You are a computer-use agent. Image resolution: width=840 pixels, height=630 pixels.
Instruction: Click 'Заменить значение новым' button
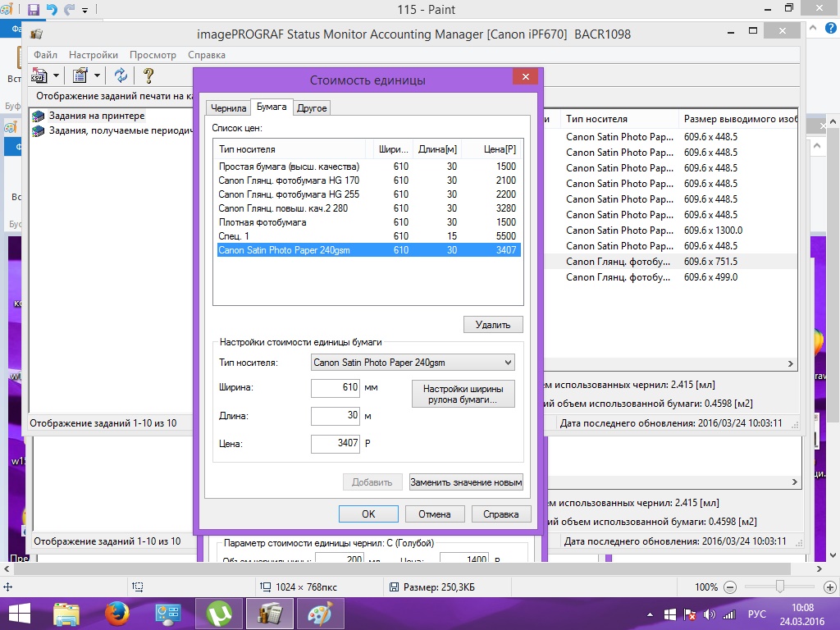[x=466, y=482]
